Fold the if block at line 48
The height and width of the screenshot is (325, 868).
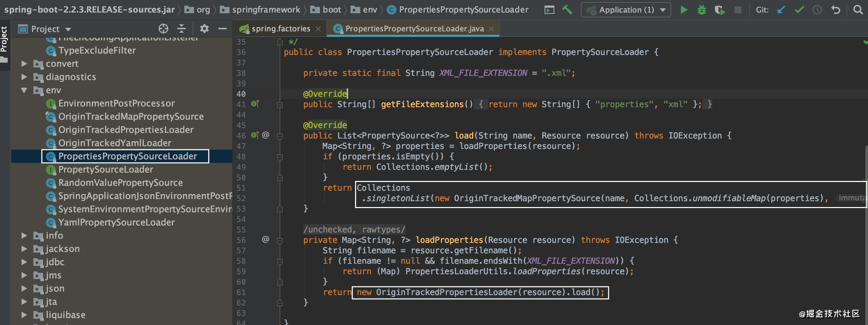coord(280,157)
